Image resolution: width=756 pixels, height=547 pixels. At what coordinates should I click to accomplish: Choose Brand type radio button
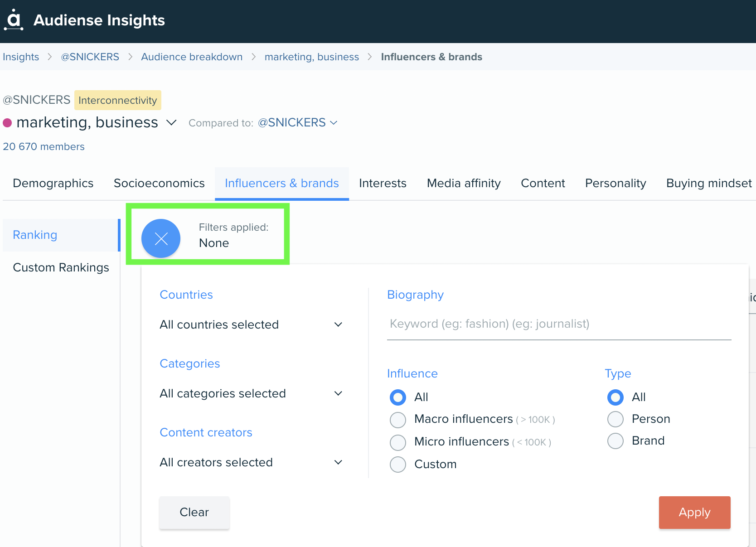(615, 441)
